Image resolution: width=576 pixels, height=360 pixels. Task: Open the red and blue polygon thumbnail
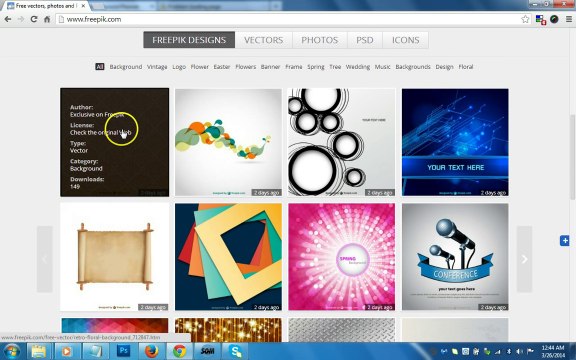115,325
